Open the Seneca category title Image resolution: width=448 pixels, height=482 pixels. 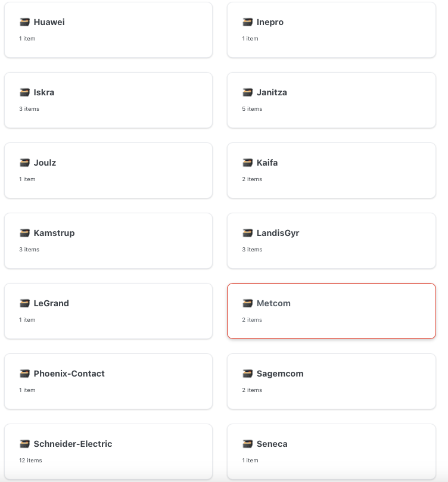click(x=272, y=444)
